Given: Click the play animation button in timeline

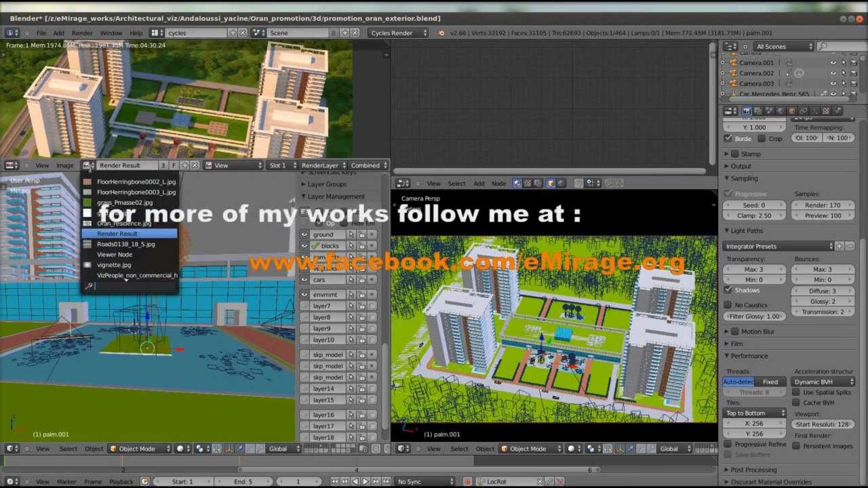Looking at the screenshot, I should (365, 481).
